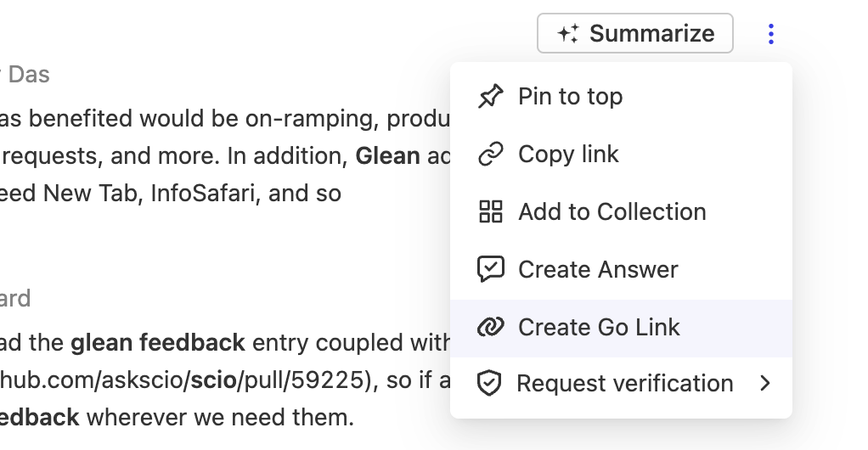Select the Create Go Link label

pos(599,327)
